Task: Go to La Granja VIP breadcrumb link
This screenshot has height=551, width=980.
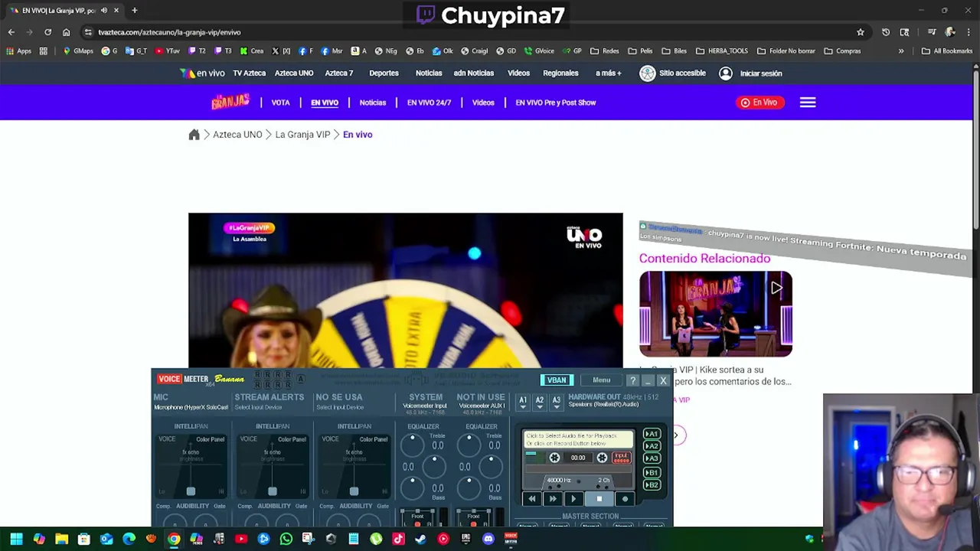Action: point(302,135)
